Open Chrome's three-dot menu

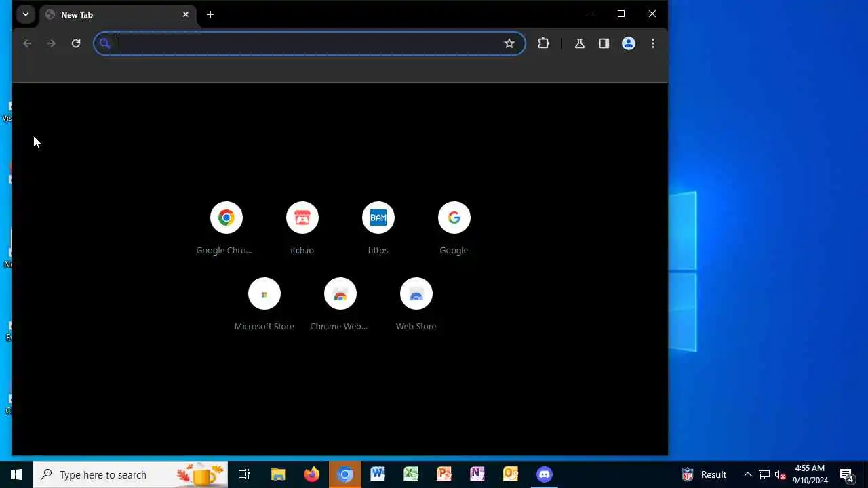tap(653, 43)
